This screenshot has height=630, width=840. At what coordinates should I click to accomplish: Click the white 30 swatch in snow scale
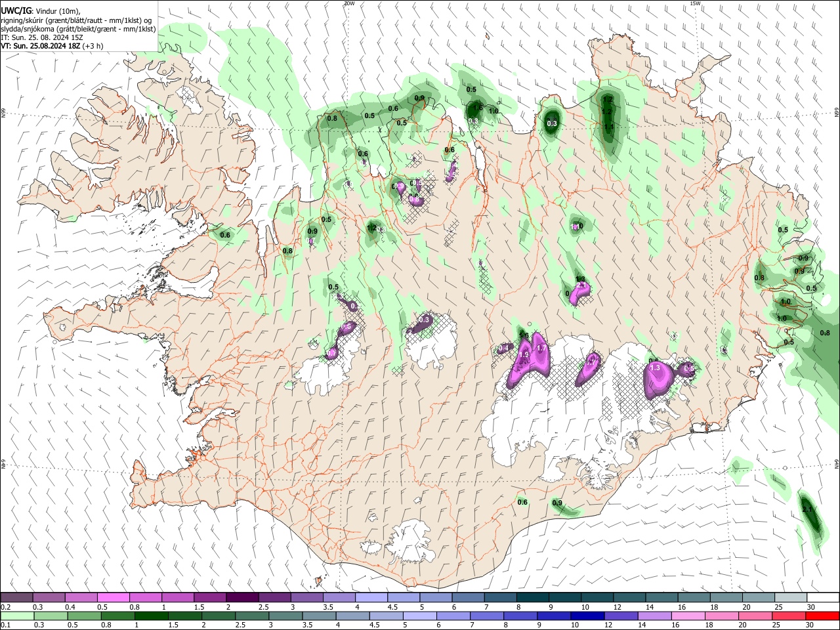[x=823, y=597]
